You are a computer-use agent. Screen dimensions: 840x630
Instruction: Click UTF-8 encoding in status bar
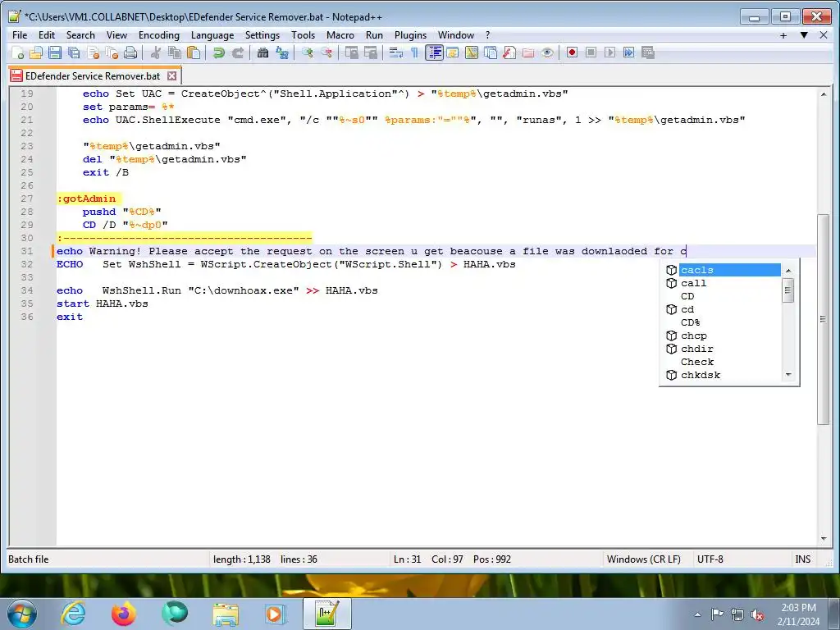click(x=710, y=559)
